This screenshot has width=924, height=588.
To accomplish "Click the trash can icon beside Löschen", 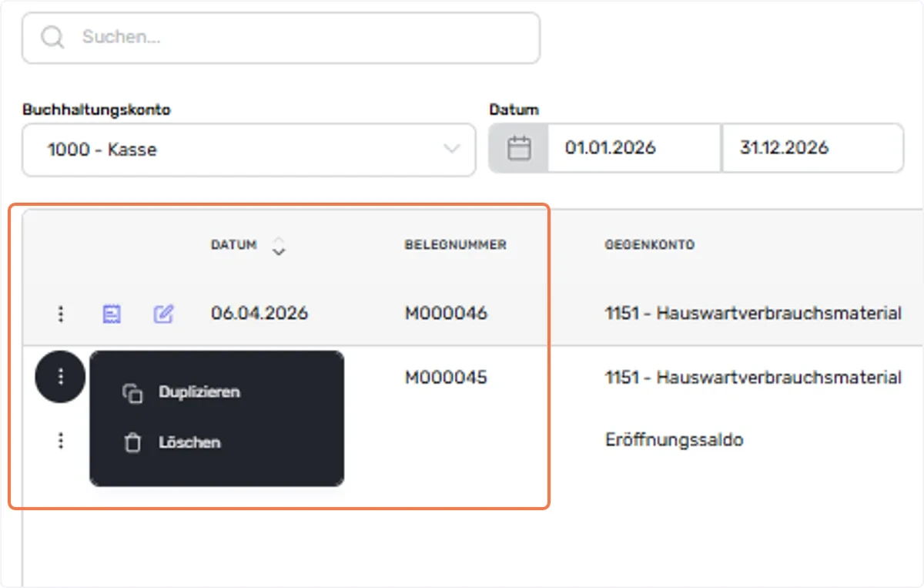I will pos(132,443).
